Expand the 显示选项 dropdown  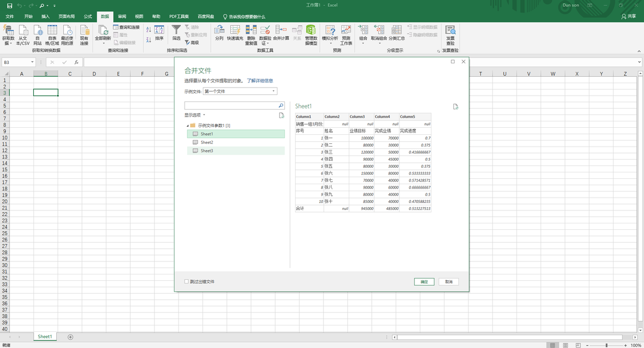click(x=195, y=115)
